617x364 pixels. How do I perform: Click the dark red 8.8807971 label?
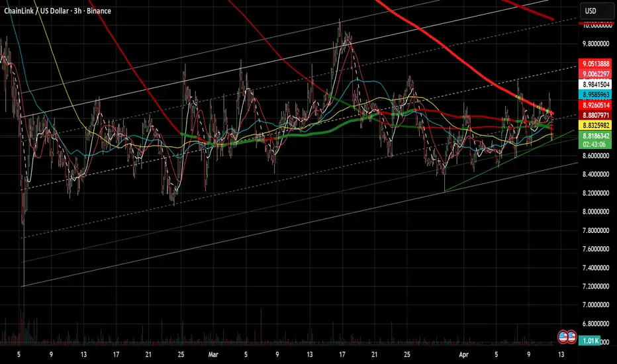[x=595, y=115]
